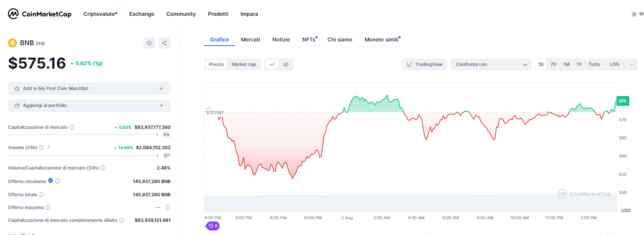Select the candlestick chart type icon
The image size is (644, 235).
pyautogui.click(x=286, y=64)
